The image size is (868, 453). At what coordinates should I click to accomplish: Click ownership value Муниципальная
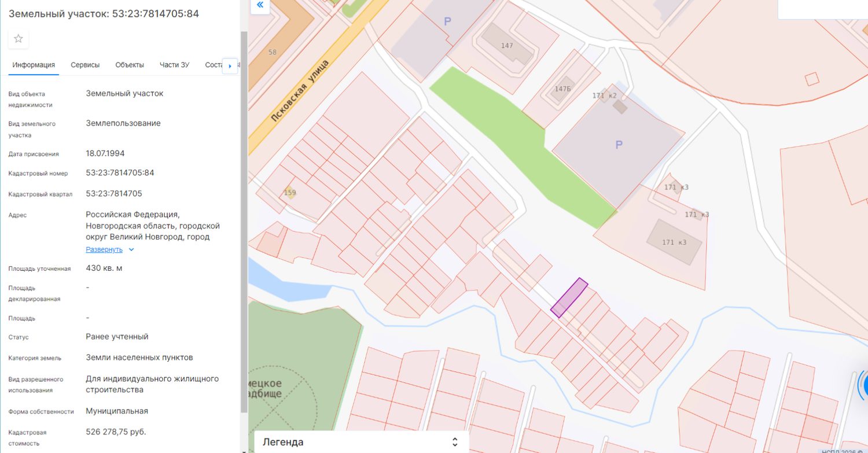pos(117,411)
